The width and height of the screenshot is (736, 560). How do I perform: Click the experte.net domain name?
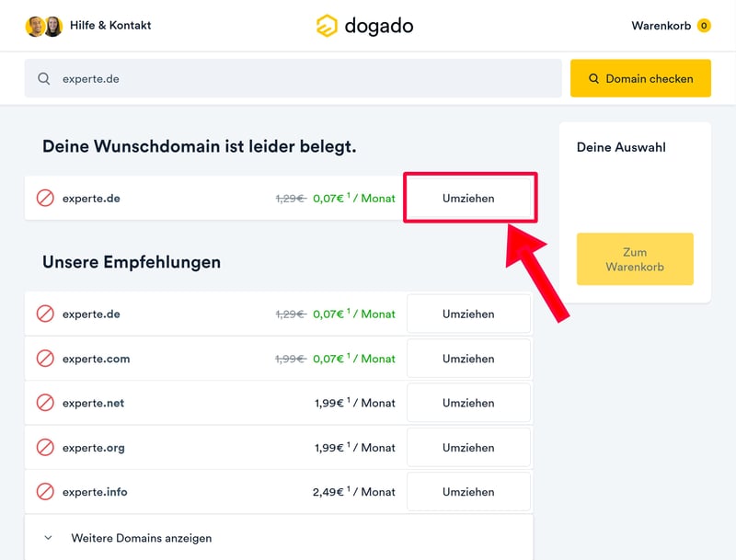click(x=94, y=403)
